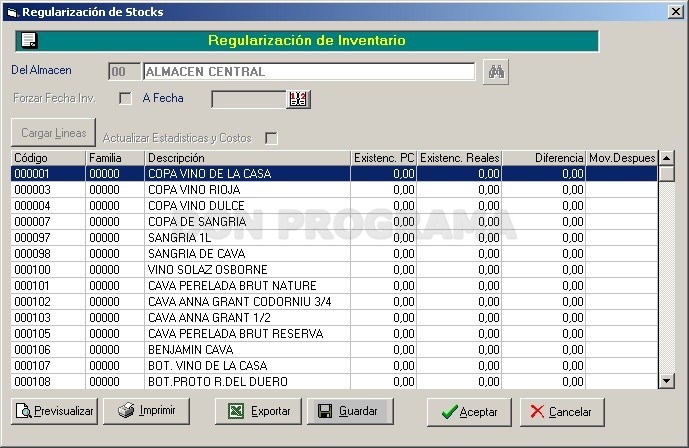Toggle the Forzar Fecha Inv. checkbox
The image size is (689, 448).
pyautogui.click(x=125, y=98)
